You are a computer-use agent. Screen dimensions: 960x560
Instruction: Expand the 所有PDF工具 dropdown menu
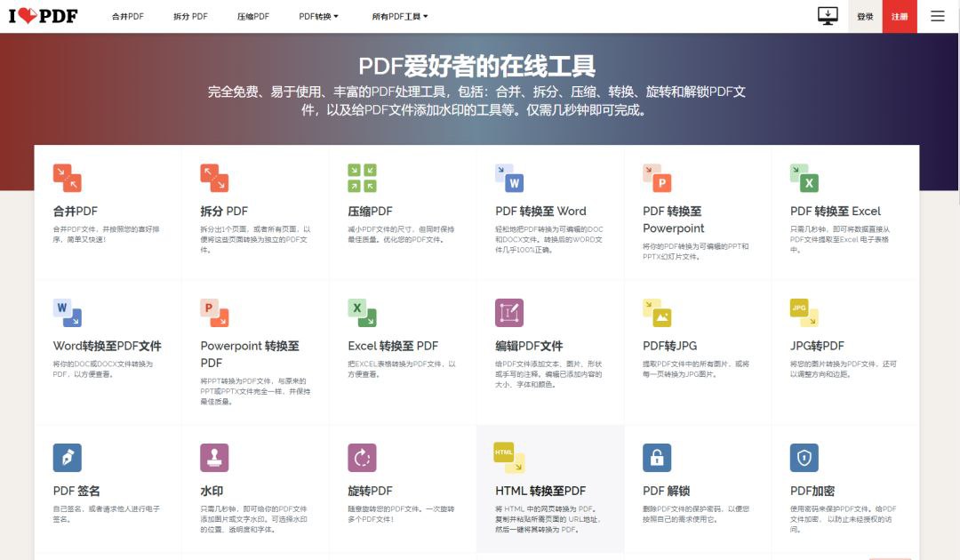[x=400, y=17]
